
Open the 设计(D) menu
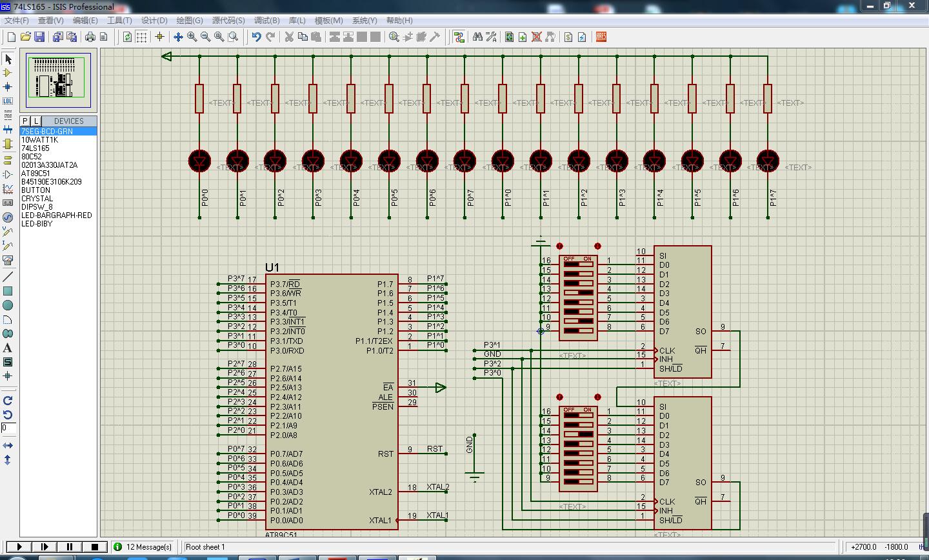(x=154, y=20)
